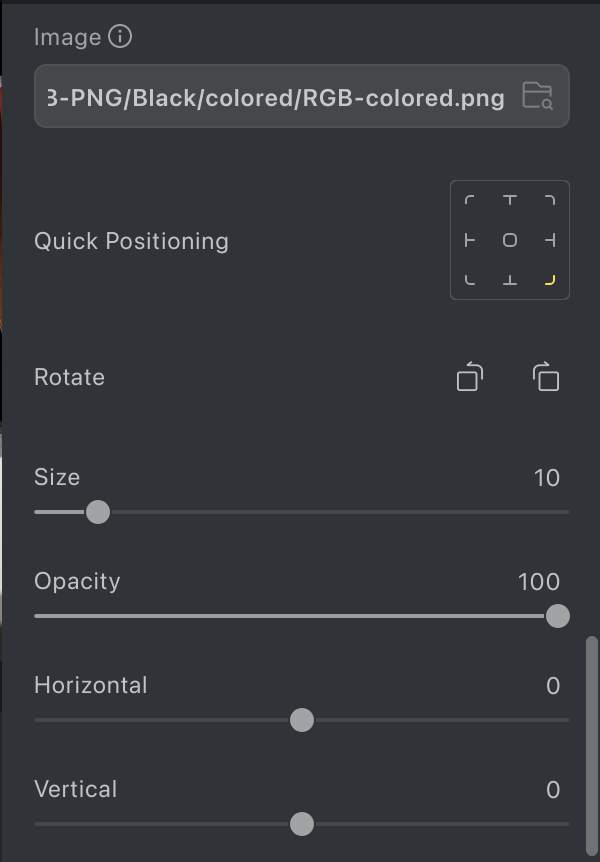The height and width of the screenshot is (862, 600).
Task: Select the bottom-right quick positioning option
Action: point(549,280)
